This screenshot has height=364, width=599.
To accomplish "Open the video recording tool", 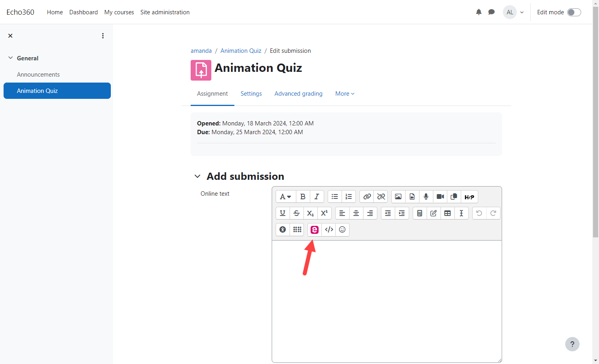I will coord(440,196).
